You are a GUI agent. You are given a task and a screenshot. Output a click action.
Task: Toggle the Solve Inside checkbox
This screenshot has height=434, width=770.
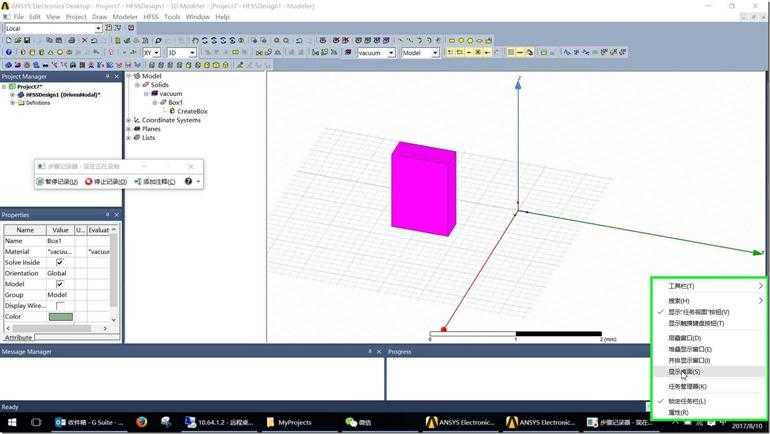(x=60, y=262)
